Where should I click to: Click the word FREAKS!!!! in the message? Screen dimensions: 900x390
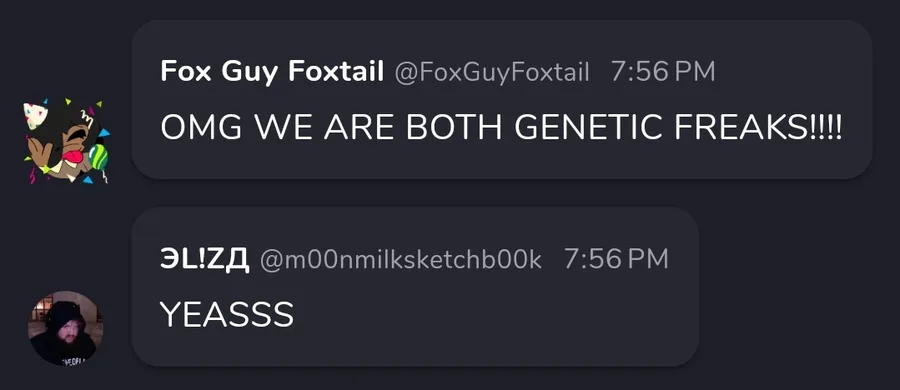(x=758, y=128)
